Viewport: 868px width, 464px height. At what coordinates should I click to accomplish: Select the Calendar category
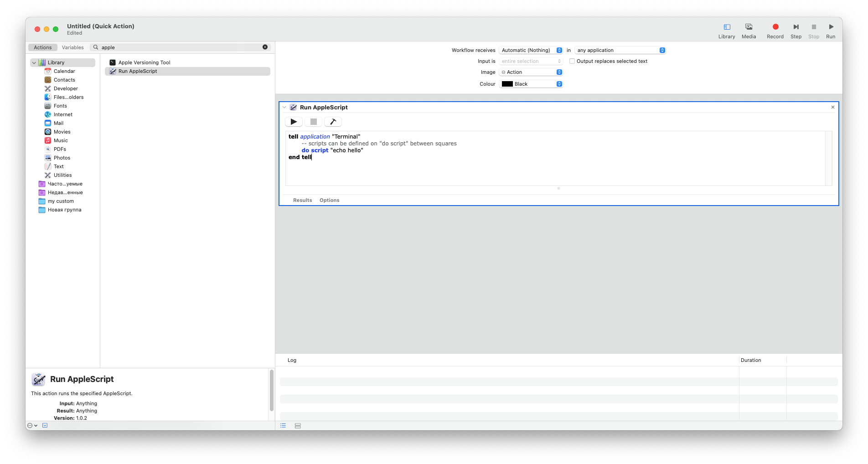(64, 71)
